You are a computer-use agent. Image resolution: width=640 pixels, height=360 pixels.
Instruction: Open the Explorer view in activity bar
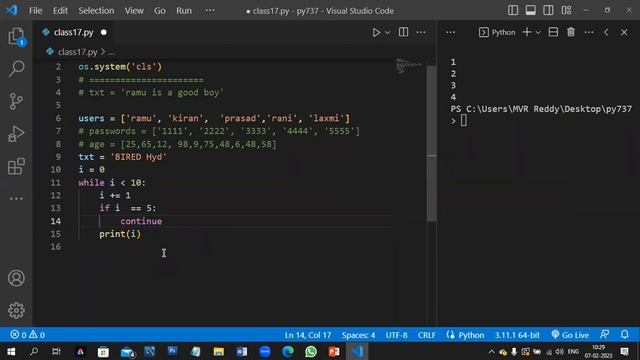(x=16, y=37)
